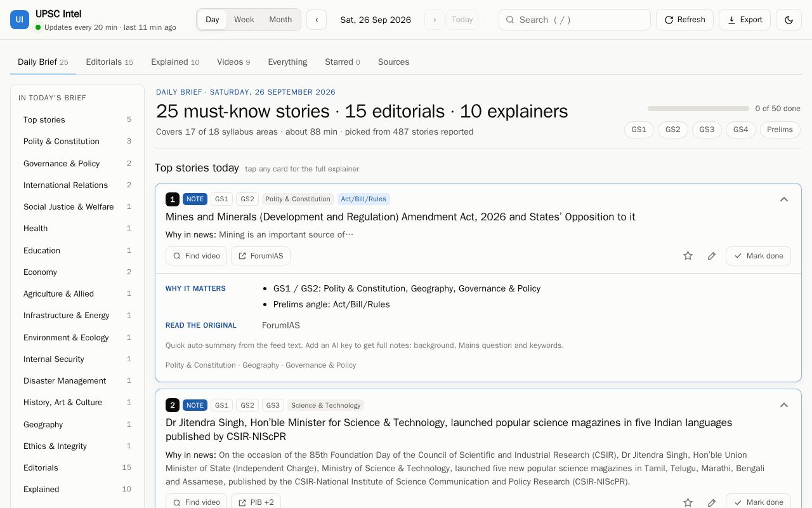Select Day view
812x508 pixels.
point(213,20)
